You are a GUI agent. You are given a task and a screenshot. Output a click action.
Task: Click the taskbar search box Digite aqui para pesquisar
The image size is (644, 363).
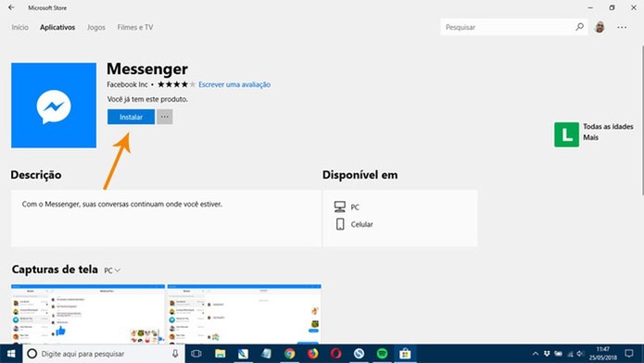[x=104, y=354]
